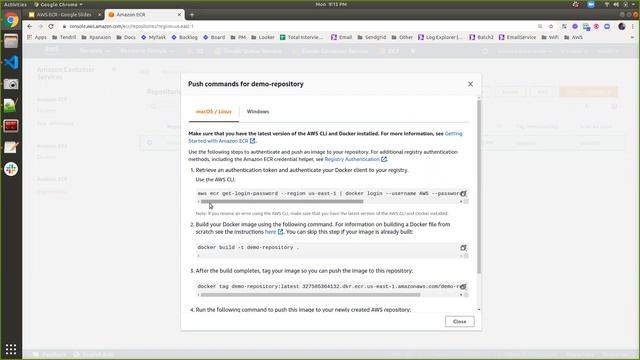Open the Log Explorer bookmark
The height and width of the screenshot is (360, 640).
(440, 37)
